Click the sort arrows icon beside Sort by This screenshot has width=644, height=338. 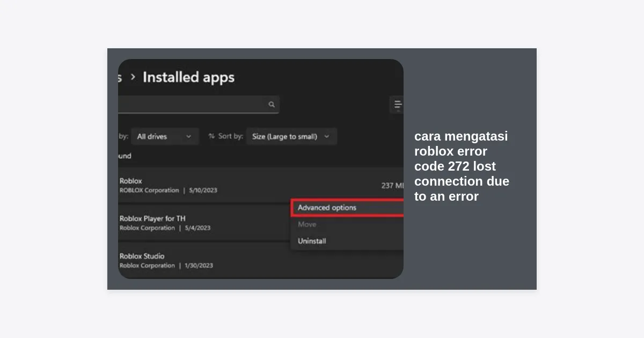211,136
